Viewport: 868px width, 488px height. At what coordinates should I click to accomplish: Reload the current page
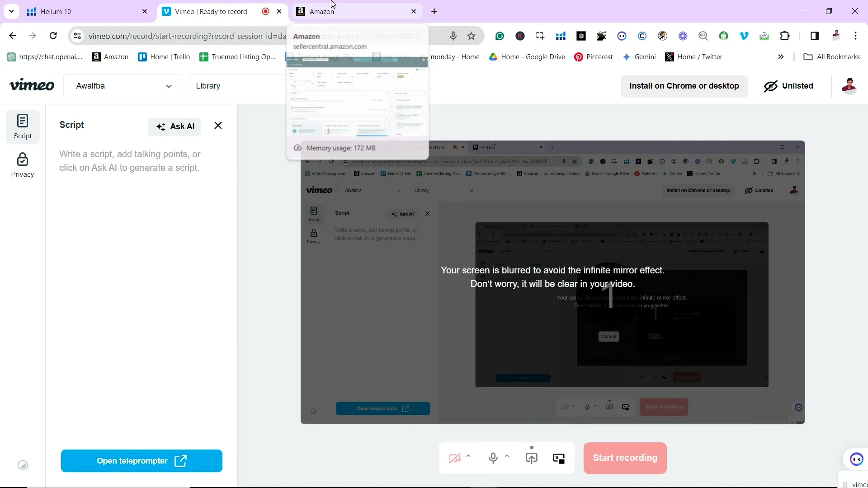[53, 36]
